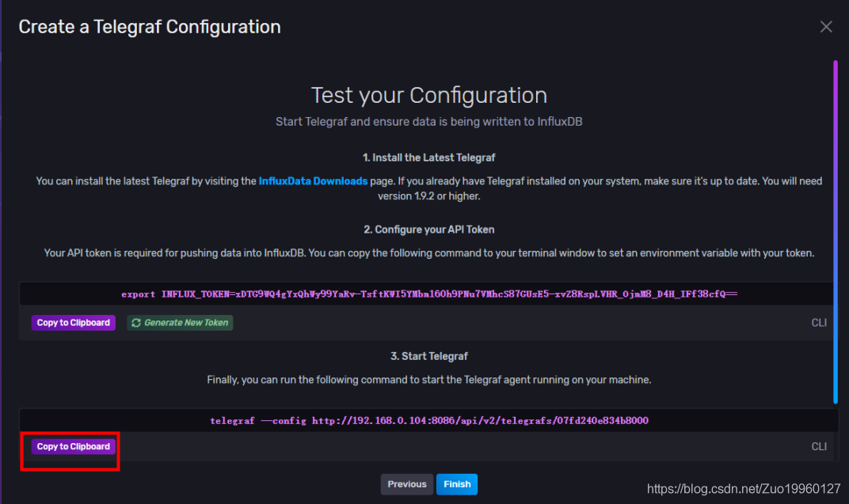Click the 'Start Telegraf and ensure data' subtitle
The width and height of the screenshot is (849, 504).
tap(428, 122)
